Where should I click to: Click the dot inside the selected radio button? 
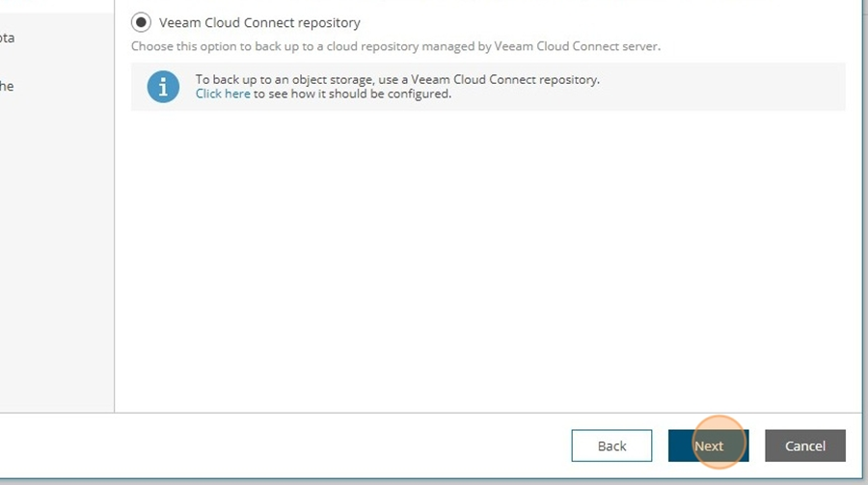pos(141,23)
